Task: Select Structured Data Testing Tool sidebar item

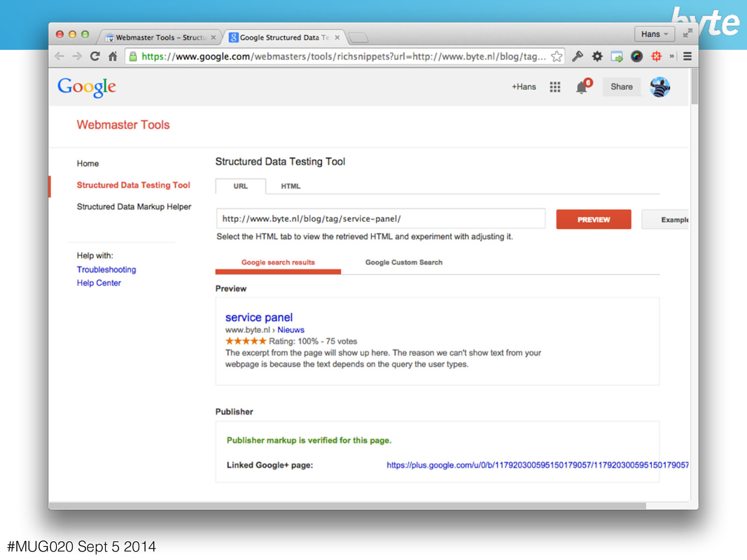Action: click(134, 185)
